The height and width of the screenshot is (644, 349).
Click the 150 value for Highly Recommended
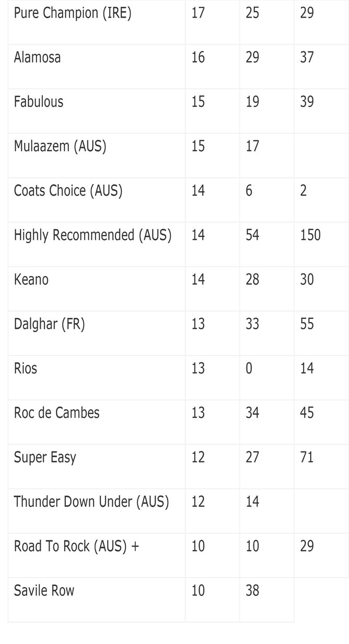[x=310, y=235]
